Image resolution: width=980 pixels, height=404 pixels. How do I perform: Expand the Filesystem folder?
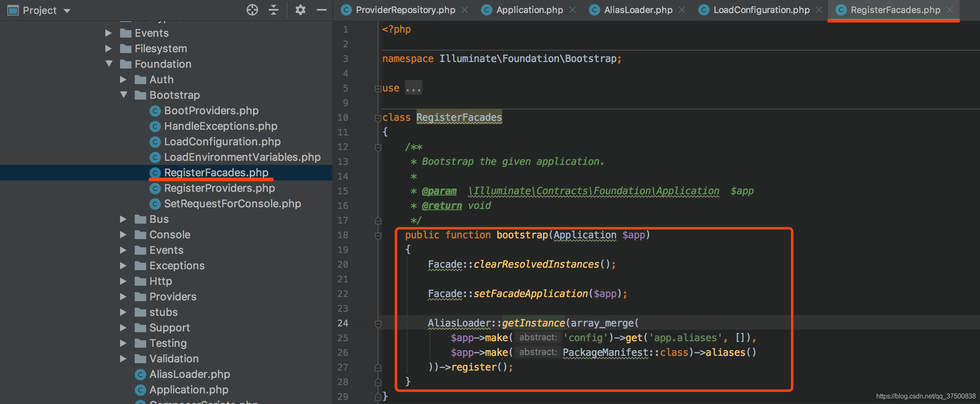click(x=108, y=49)
